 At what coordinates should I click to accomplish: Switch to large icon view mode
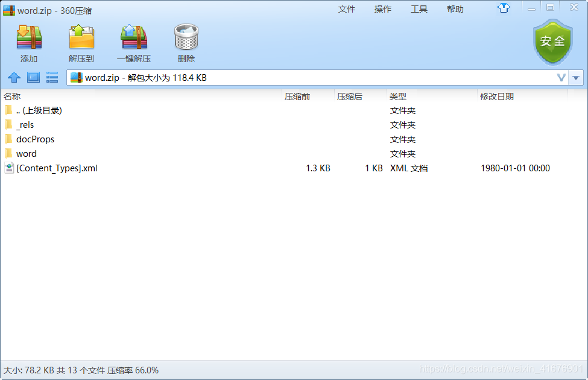[33, 78]
